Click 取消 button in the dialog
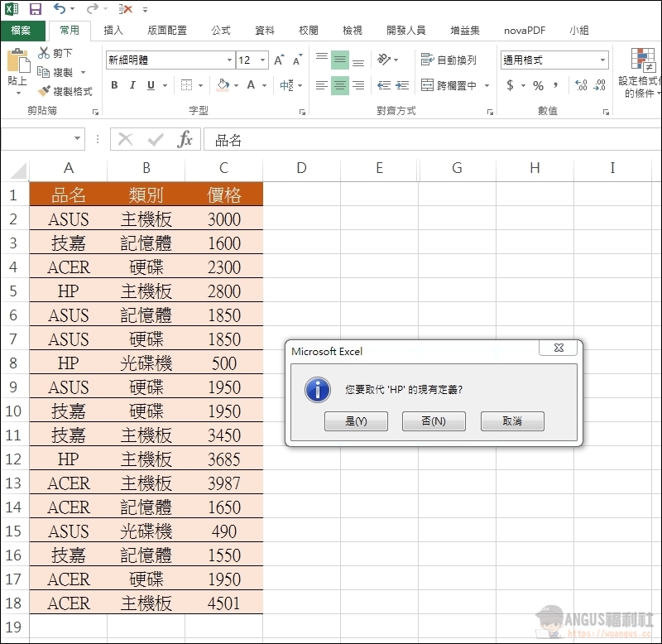This screenshot has height=644, width=662. click(512, 421)
